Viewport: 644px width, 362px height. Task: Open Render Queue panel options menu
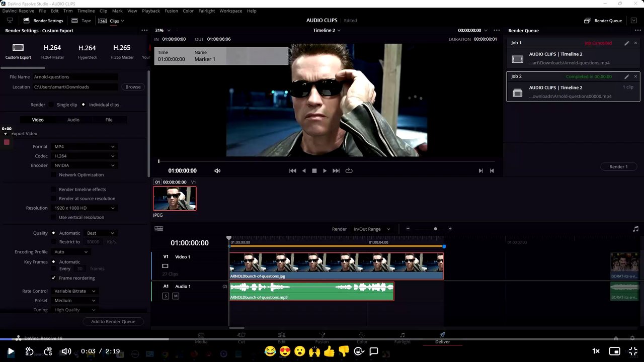[x=638, y=30]
